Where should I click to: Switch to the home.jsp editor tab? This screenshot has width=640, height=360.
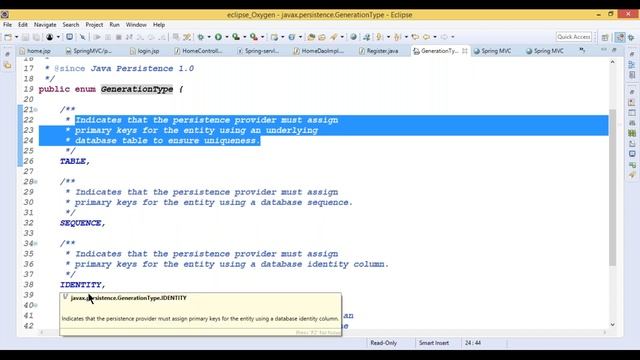click(35, 51)
